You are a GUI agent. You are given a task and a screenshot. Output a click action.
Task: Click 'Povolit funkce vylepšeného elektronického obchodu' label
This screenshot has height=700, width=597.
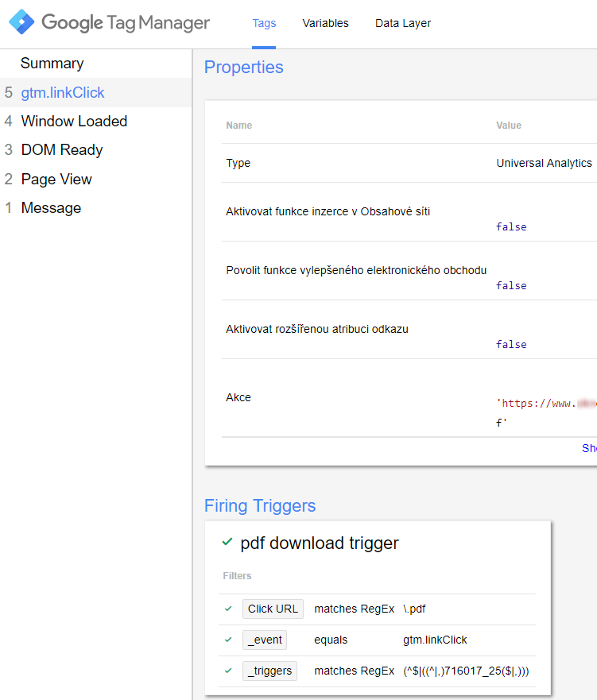[x=356, y=270]
